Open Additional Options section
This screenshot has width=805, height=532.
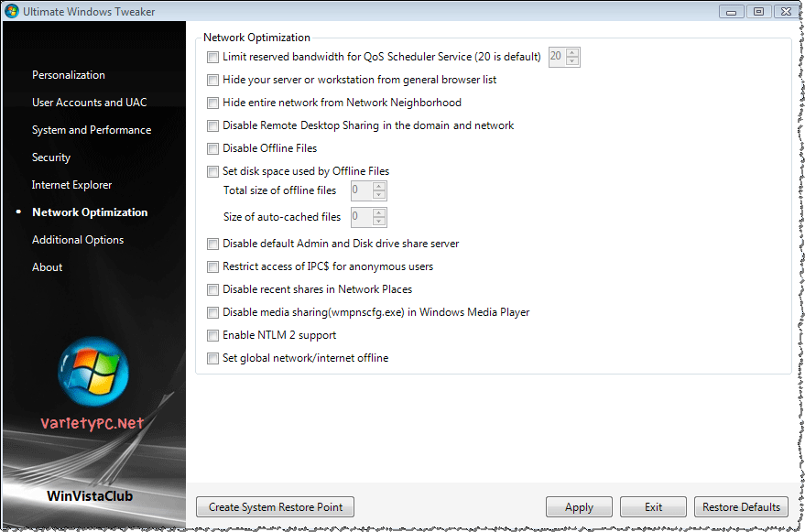pos(78,240)
